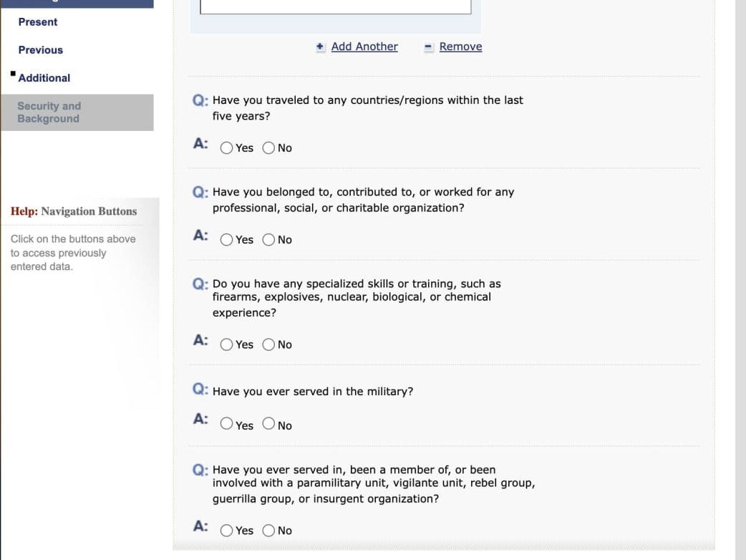Image resolution: width=746 pixels, height=560 pixels.
Task: Select Yes for specialized skills or training
Action: (226, 344)
